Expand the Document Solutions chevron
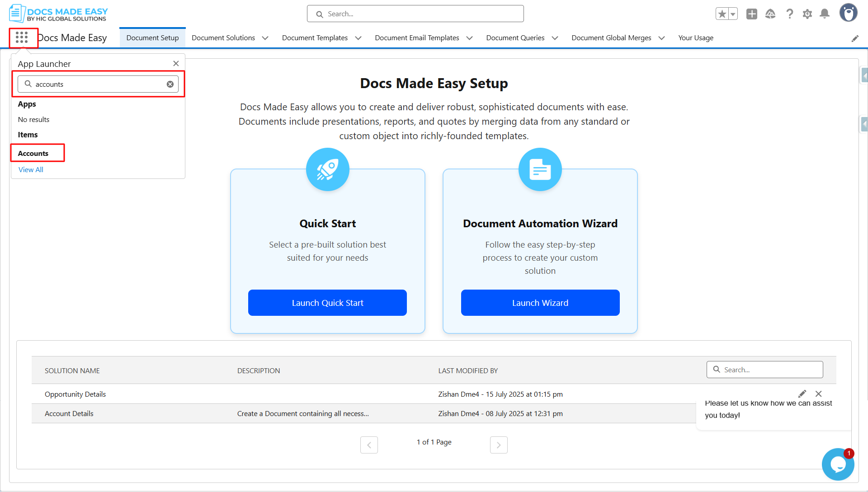 (x=265, y=38)
